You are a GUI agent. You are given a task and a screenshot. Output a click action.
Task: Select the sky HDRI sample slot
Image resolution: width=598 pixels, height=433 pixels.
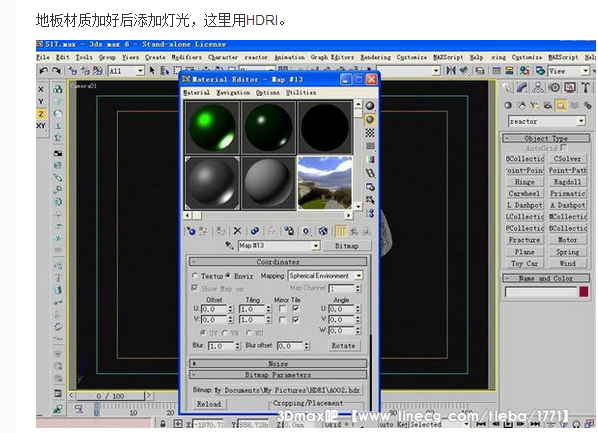pyautogui.click(x=325, y=183)
